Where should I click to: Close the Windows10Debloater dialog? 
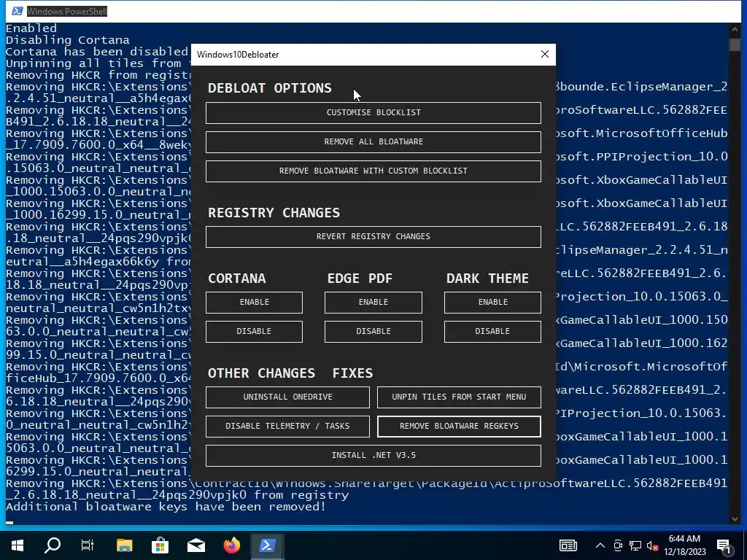[x=544, y=54]
